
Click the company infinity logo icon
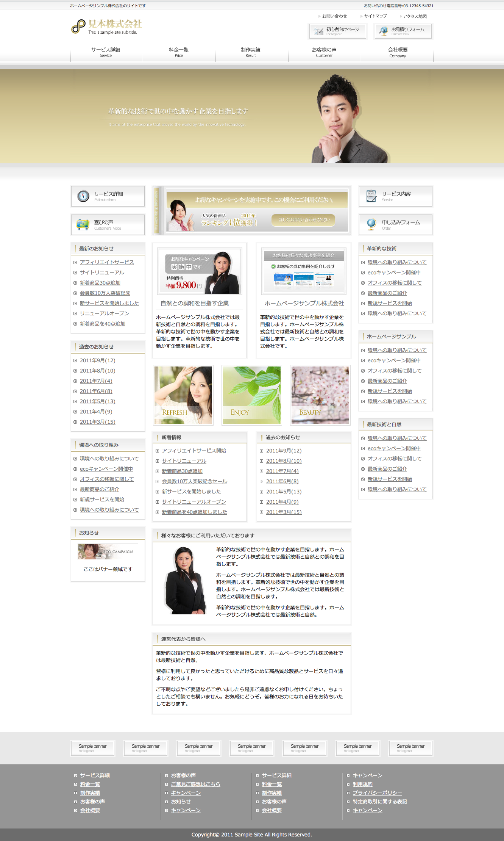click(x=78, y=26)
